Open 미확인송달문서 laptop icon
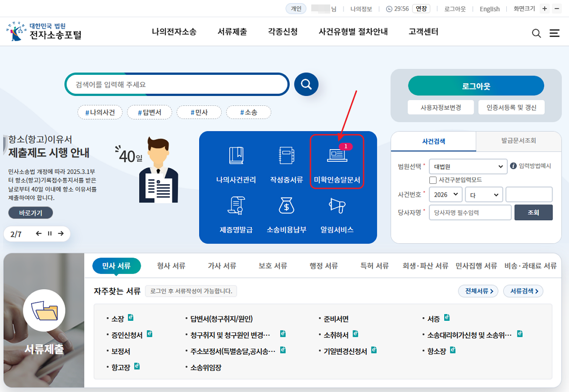Viewport: 569px width, 392px height. tap(337, 155)
